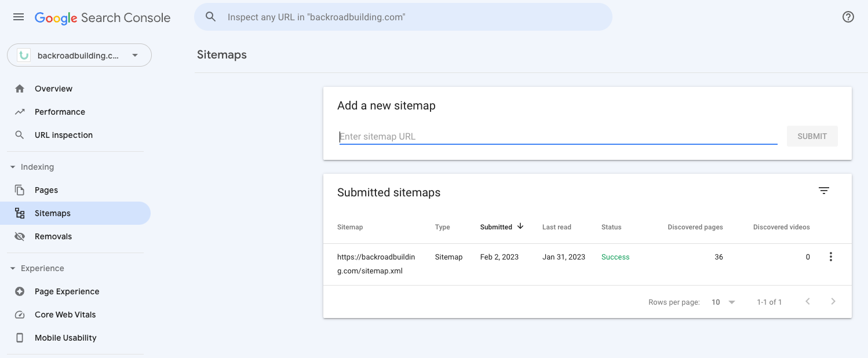Click the Core Web Vitals gauge icon
Viewport: 868px width, 358px height.
pos(20,315)
